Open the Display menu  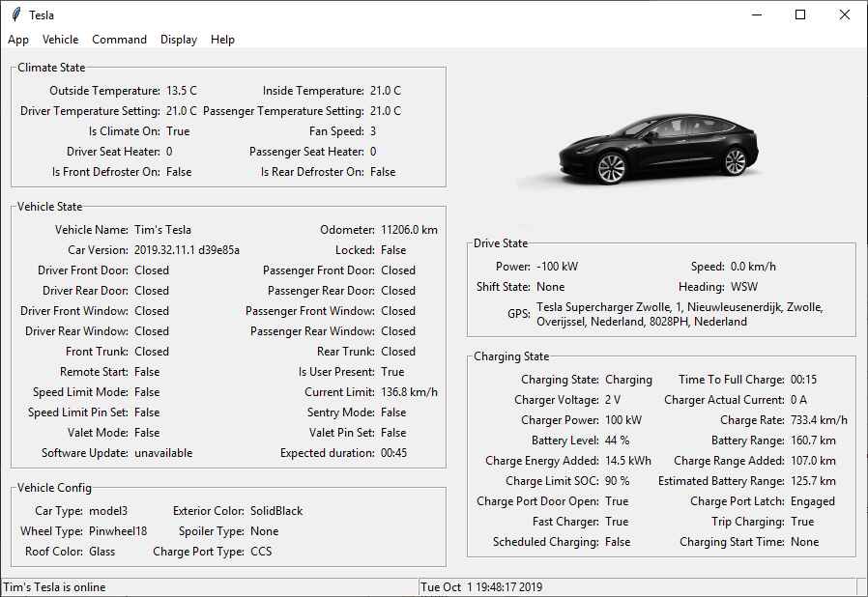pos(178,40)
